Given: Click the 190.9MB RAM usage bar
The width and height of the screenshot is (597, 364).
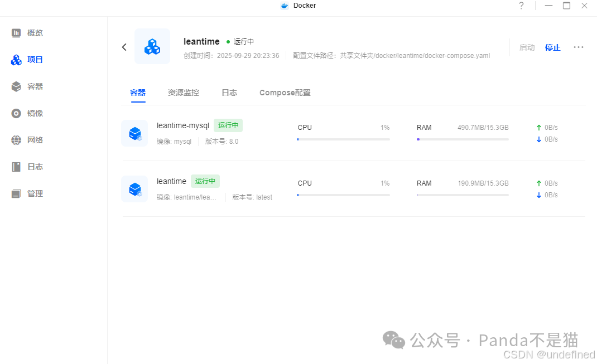Looking at the screenshot, I should 463,195.
